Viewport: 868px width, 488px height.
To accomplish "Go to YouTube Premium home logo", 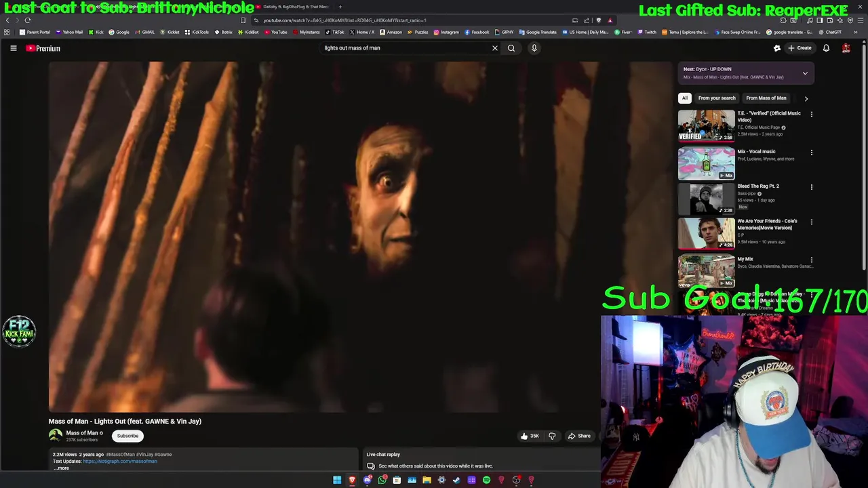I will click(43, 48).
